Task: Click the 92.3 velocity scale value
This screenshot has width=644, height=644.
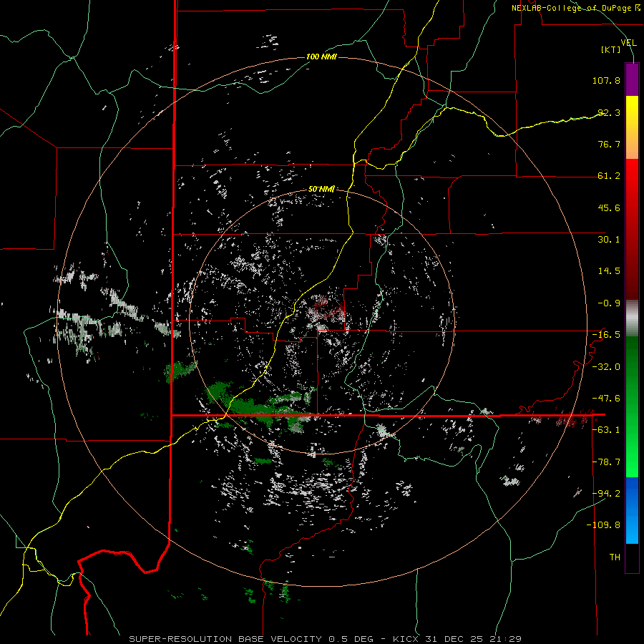Action: [x=609, y=112]
